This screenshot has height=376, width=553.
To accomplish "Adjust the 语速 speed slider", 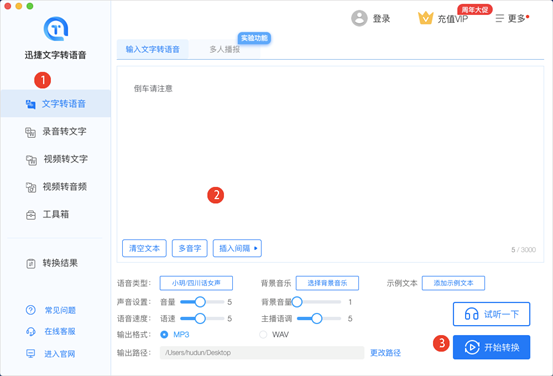I will point(202,319).
